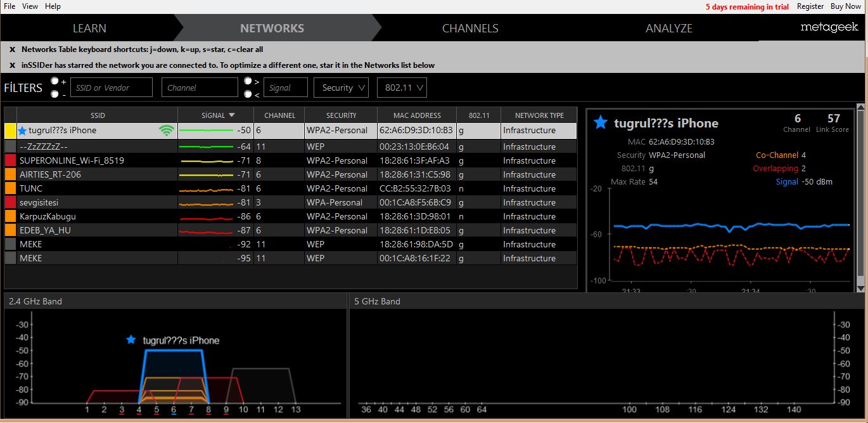The height and width of the screenshot is (423, 868).
Task: Open the File menu
Action: pyautogui.click(x=10, y=6)
